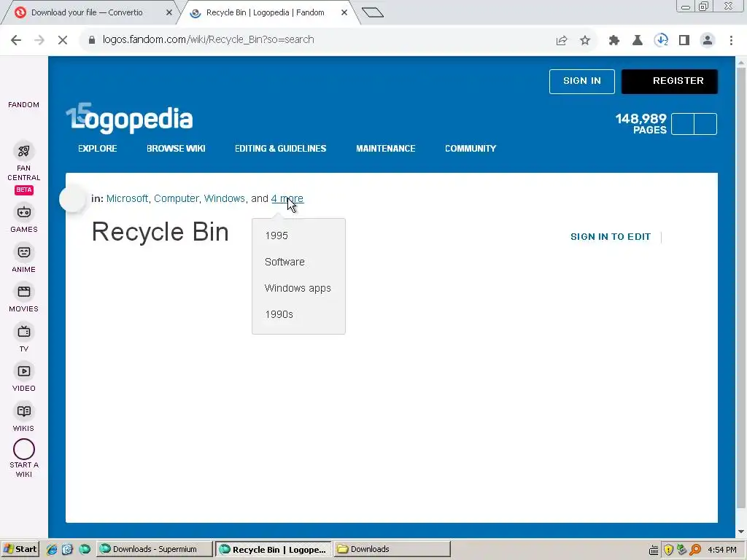Close the Recycle Bin Fandom tab
This screenshot has height=560, width=747.
pos(344,13)
